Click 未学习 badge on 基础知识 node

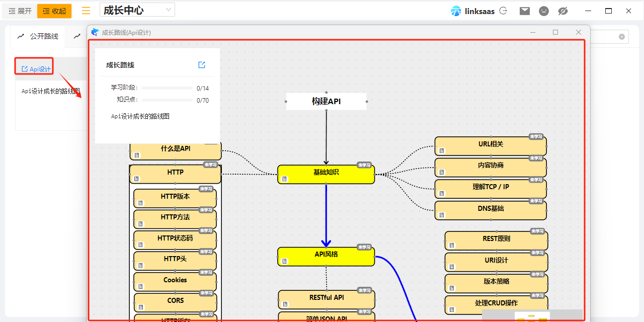[364, 165]
